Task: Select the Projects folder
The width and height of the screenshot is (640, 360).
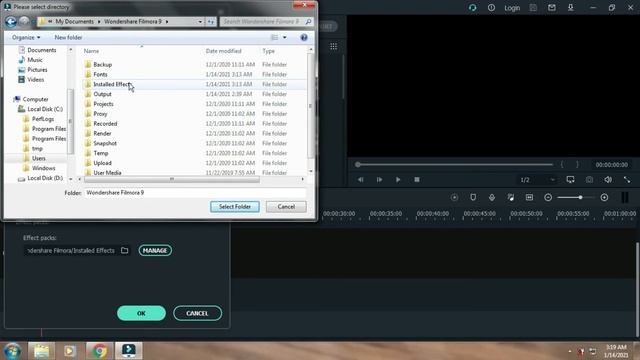Action: 103,104
